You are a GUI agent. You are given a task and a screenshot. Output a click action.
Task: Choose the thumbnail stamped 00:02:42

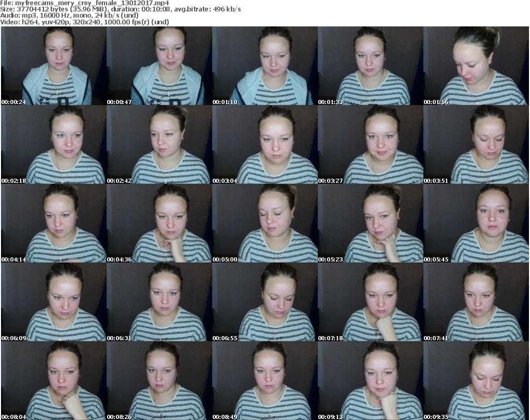[x=159, y=144]
